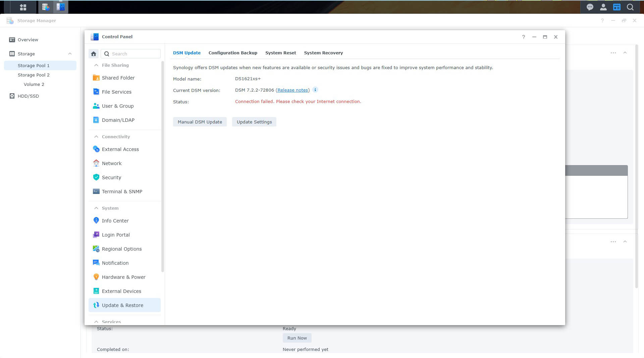Open Terminal & SNMP settings
Screen dimensions: 644x358
click(124, 192)
